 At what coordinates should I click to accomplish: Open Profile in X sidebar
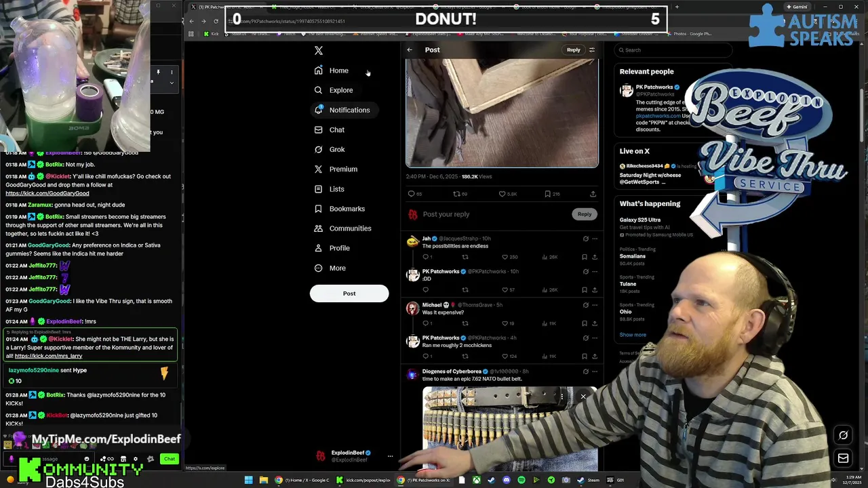click(x=332, y=248)
